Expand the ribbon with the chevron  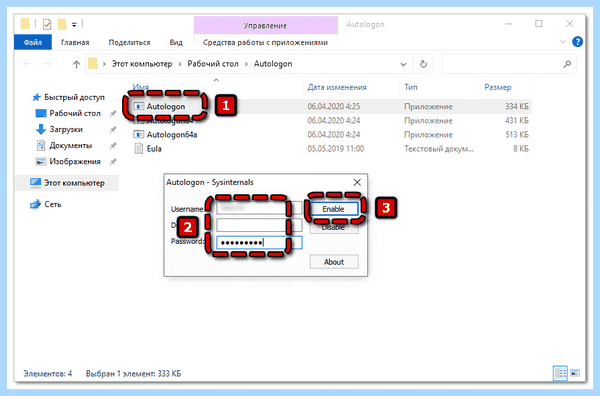[x=562, y=42]
